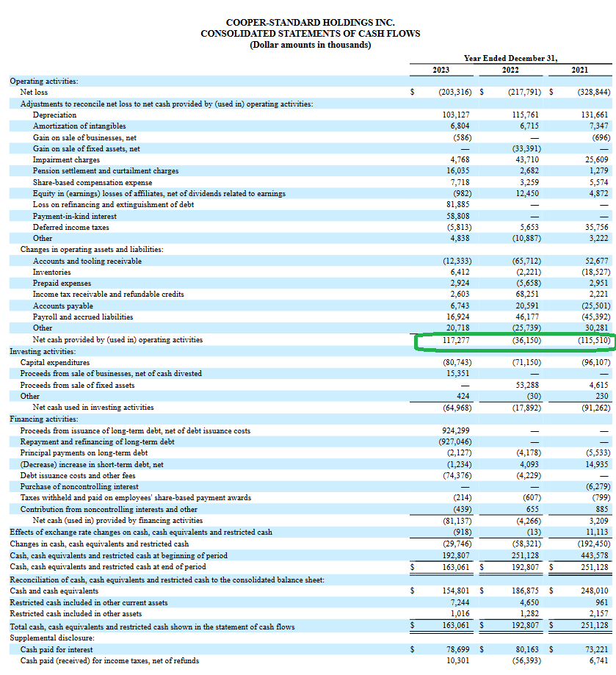Select the 924,299 debt issuance proceeds value
The image size is (616, 675).
click(456, 430)
